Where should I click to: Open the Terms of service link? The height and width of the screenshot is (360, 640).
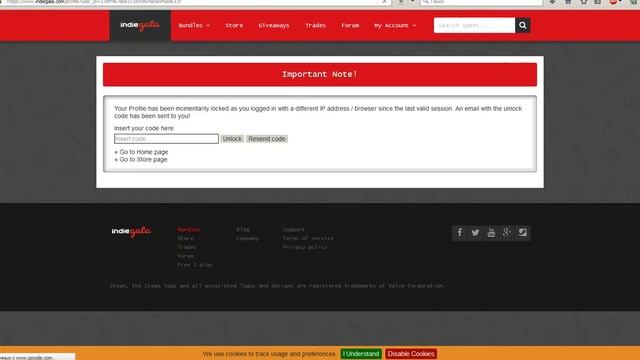coord(308,238)
